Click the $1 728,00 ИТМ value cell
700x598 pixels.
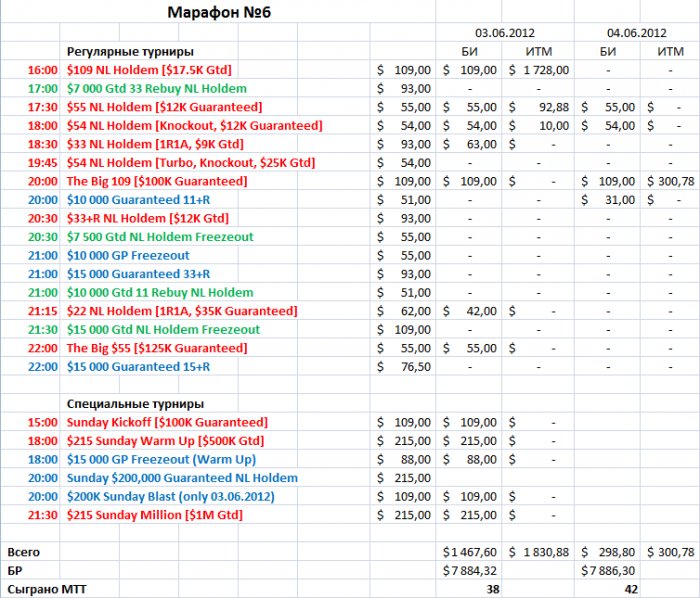click(538, 70)
